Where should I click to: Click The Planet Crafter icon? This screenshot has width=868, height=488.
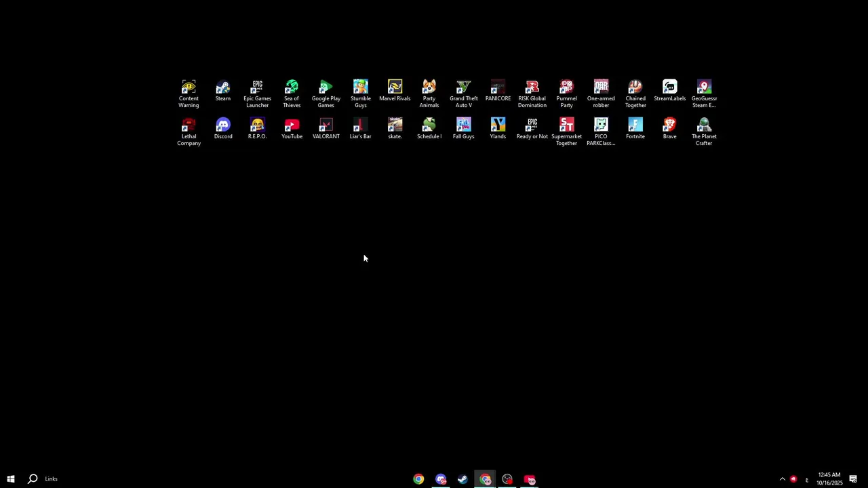704,131
